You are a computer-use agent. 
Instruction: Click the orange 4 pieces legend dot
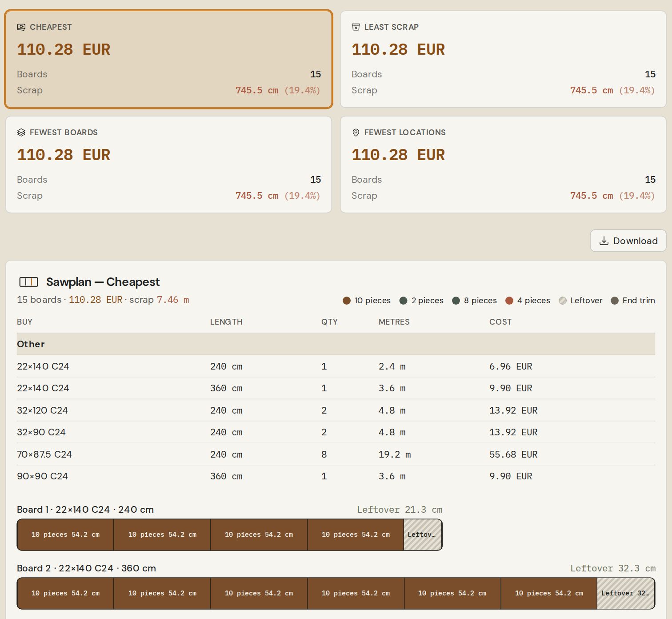coord(509,301)
